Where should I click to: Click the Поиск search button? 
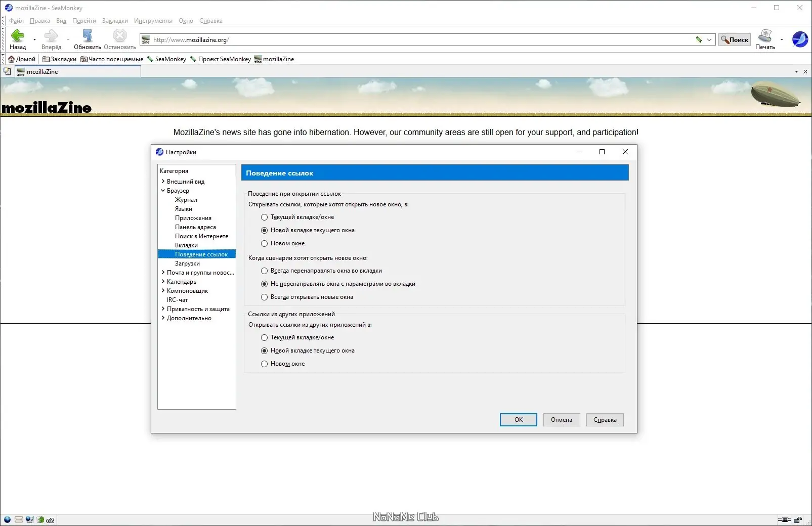[x=735, y=39]
